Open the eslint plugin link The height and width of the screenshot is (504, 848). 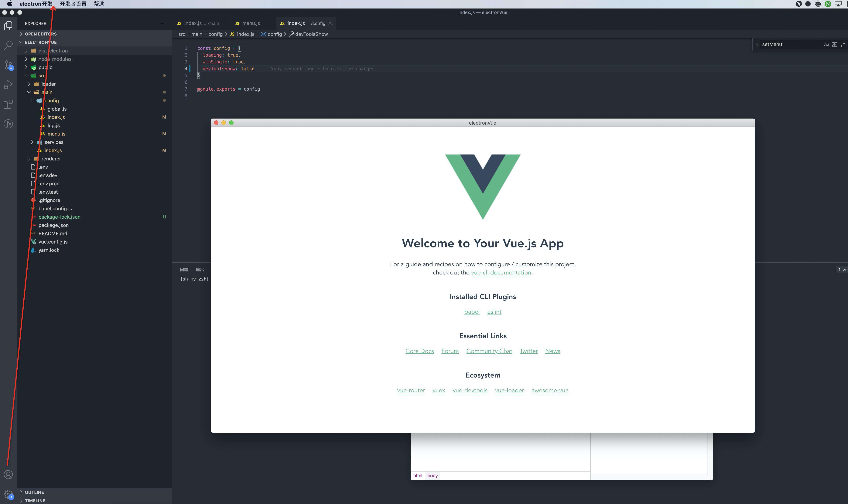tap(494, 312)
